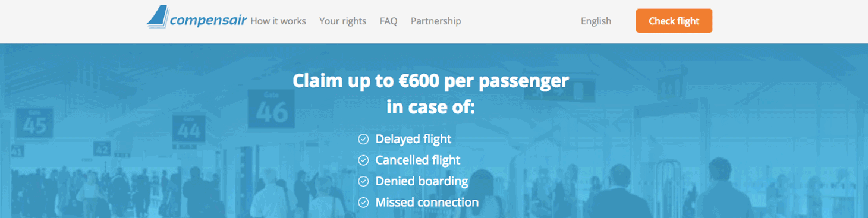
Task: Select the Missed connection list item text
Action: pos(427,203)
